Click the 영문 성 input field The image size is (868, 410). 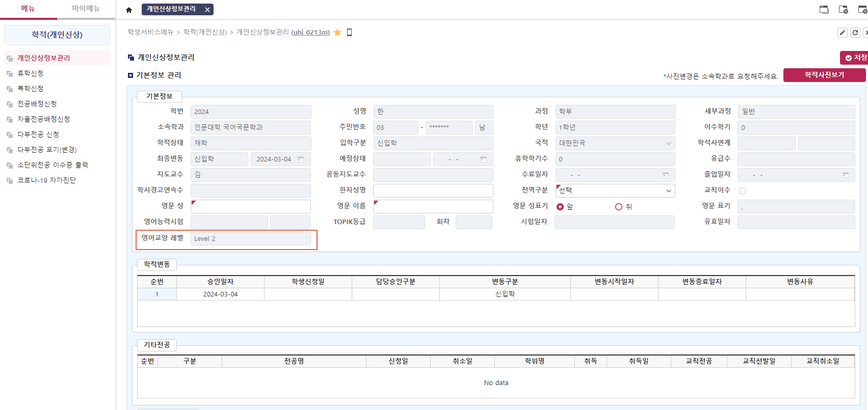[x=251, y=206]
